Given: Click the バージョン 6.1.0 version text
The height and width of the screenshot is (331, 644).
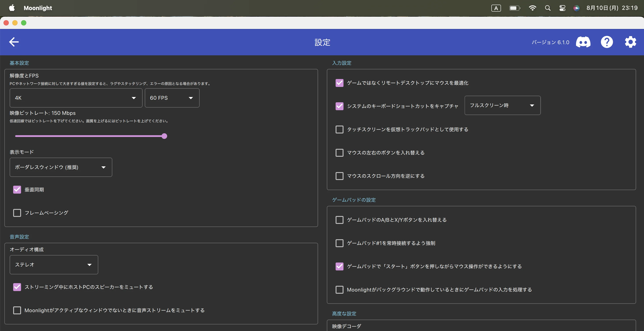Looking at the screenshot, I should 550,42.
